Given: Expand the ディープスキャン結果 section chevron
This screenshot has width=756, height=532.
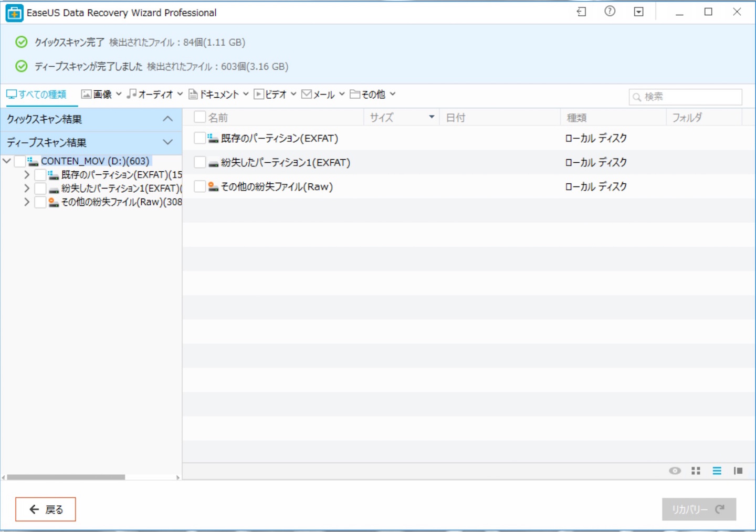Looking at the screenshot, I should (168, 142).
